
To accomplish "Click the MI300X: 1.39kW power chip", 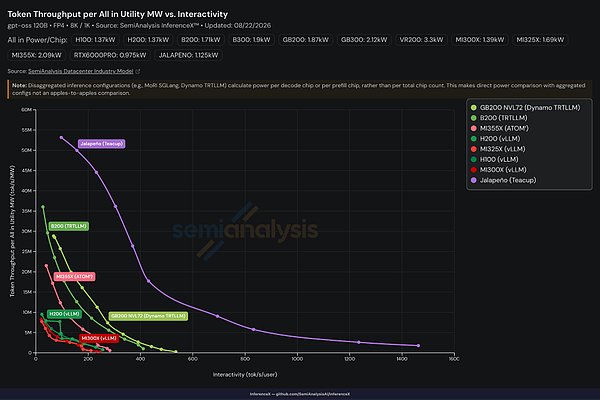I will (x=480, y=40).
